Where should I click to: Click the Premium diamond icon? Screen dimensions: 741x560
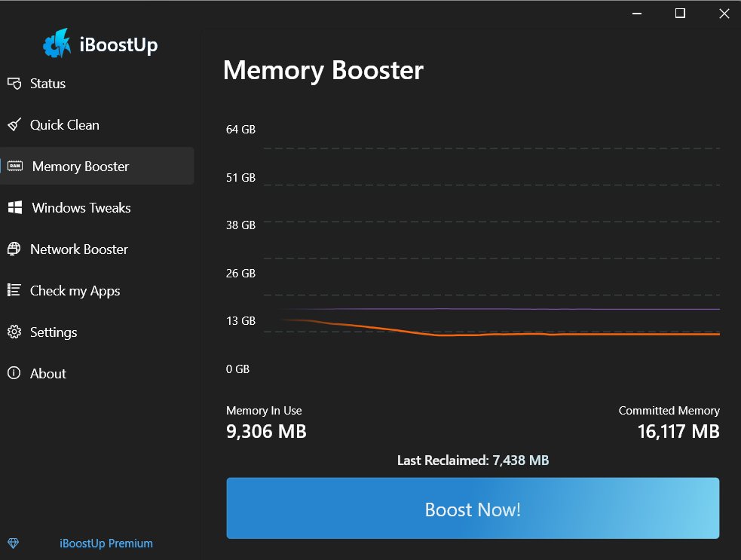click(14, 543)
